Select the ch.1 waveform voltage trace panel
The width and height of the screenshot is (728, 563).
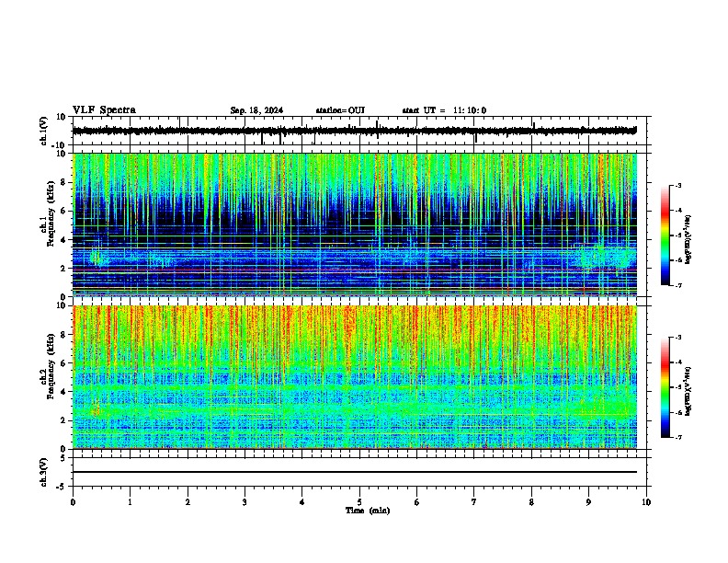[361, 131]
